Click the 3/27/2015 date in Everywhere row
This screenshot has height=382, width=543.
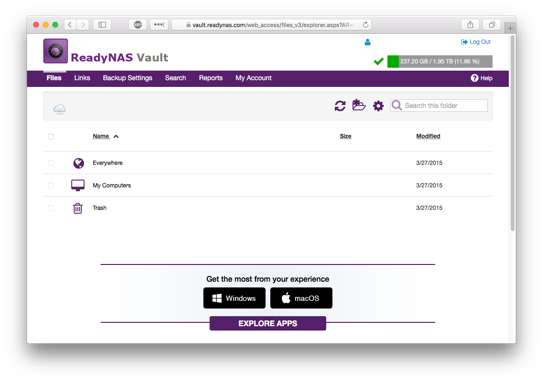point(429,163)
